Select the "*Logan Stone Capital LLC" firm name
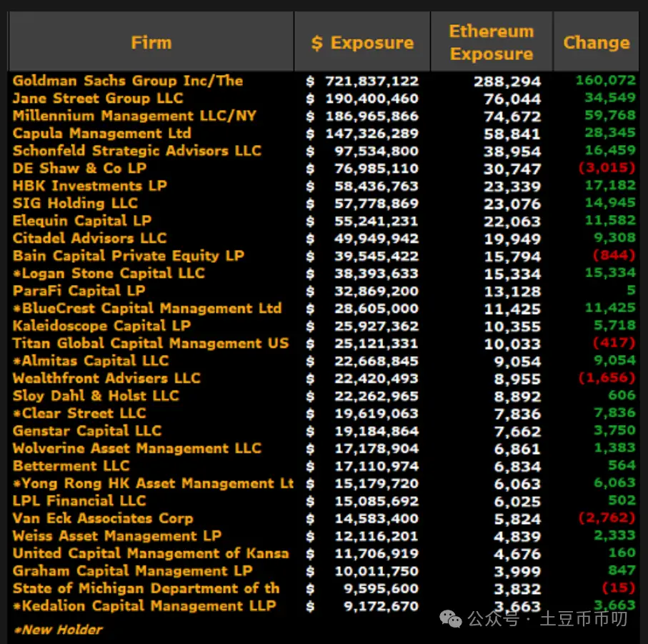The image size is (648, 644). click(x=109, y=273)
